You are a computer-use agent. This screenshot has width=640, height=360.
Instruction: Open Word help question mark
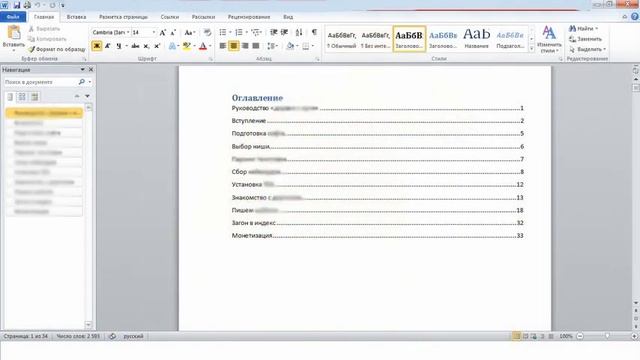coord(634,17)
